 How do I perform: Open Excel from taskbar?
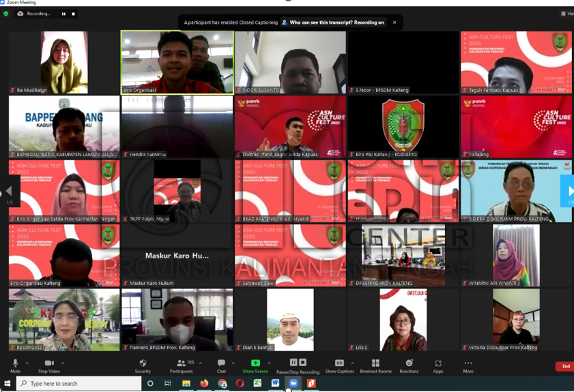[258, 383]
